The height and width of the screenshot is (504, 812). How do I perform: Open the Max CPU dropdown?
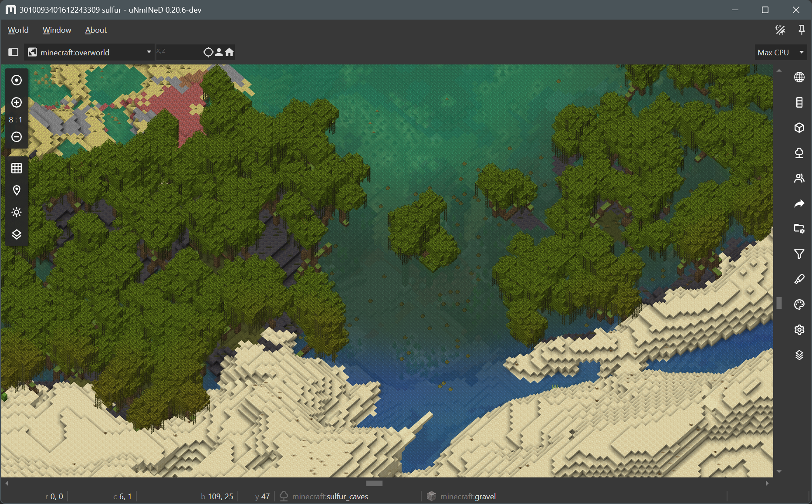(781, 52)
